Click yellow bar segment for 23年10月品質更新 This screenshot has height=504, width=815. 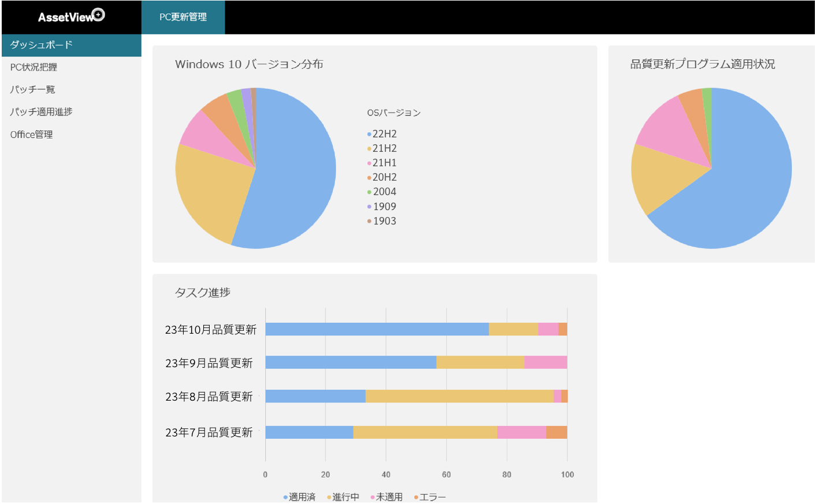(x=513, y=329)
